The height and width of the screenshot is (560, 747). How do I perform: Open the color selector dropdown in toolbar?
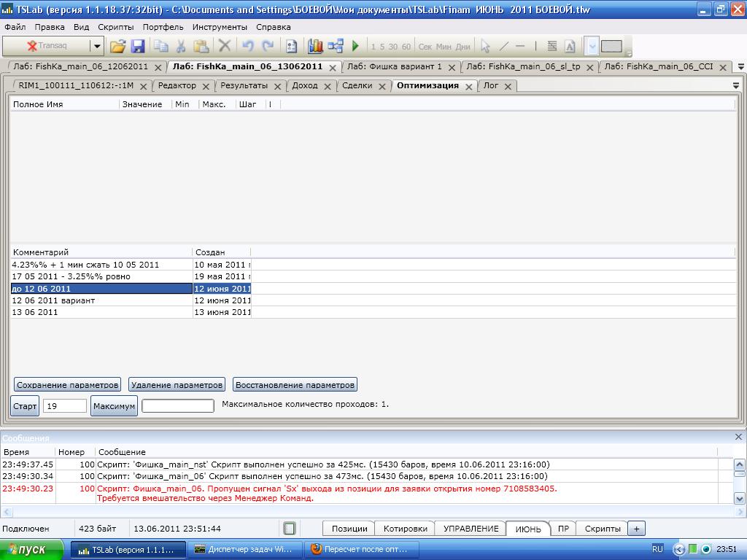[592, 46]
